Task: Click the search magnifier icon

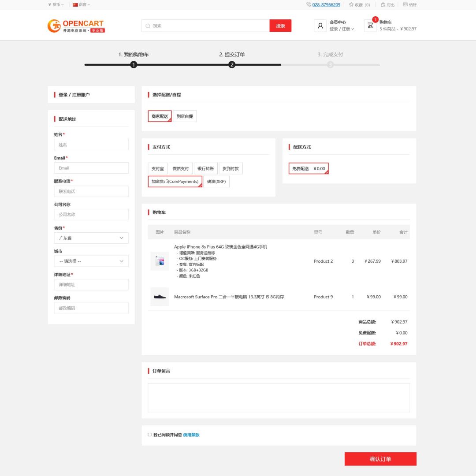Action: (x=148, y=26)
